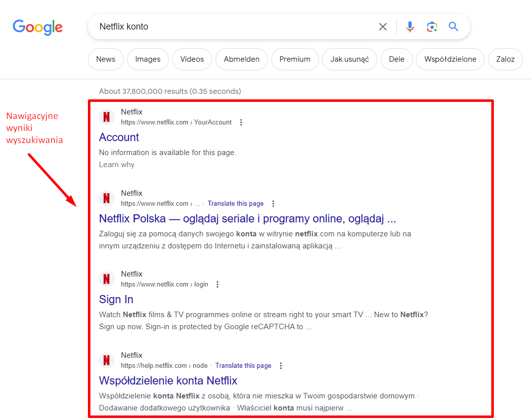
Task: Select the Abmelden filter chip
Action: pos(242,59)
